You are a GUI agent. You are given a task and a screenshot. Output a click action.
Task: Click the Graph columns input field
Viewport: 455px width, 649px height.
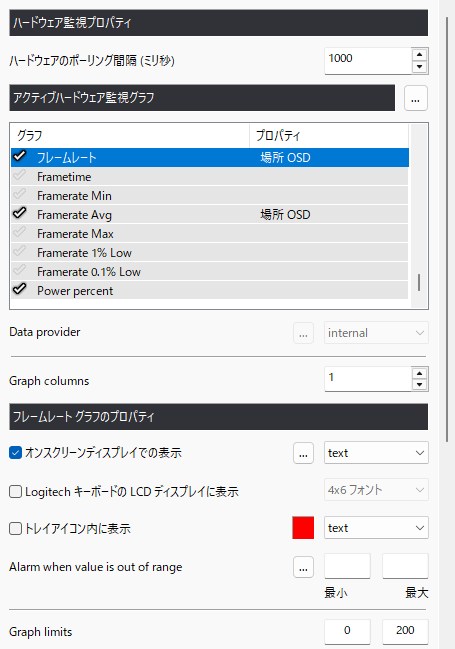(x=368, y=379)
